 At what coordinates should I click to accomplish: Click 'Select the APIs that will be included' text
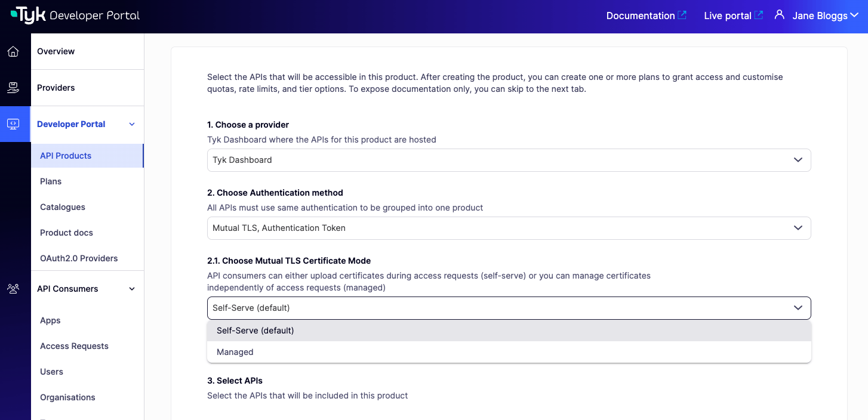tap(307, 396)
